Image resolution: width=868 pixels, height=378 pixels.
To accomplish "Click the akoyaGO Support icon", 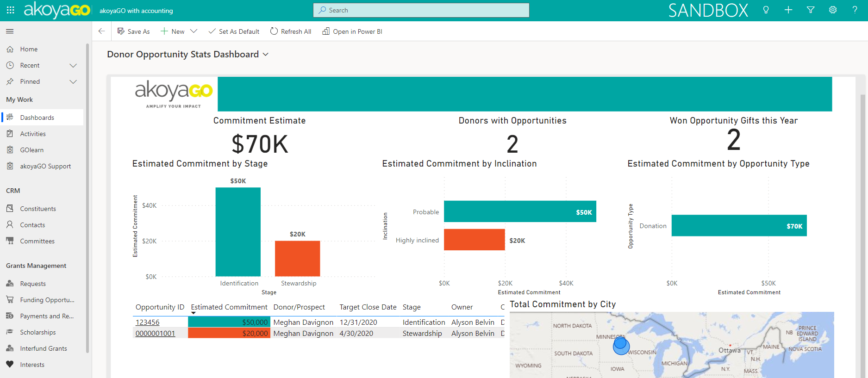I will [x=10, y=166].
